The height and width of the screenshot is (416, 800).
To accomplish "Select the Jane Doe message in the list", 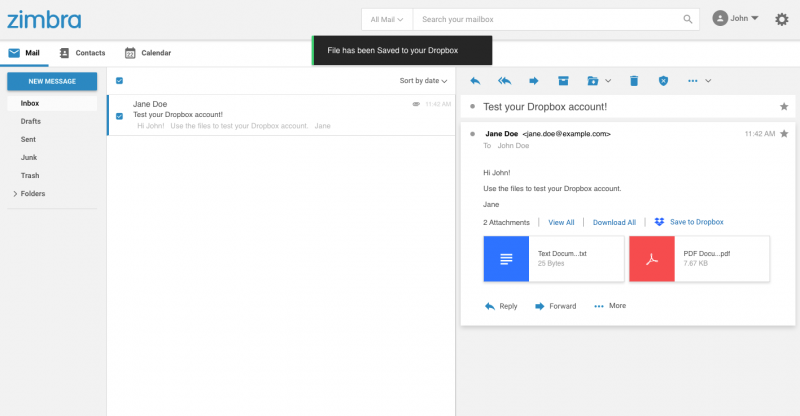I will (281, 115).
